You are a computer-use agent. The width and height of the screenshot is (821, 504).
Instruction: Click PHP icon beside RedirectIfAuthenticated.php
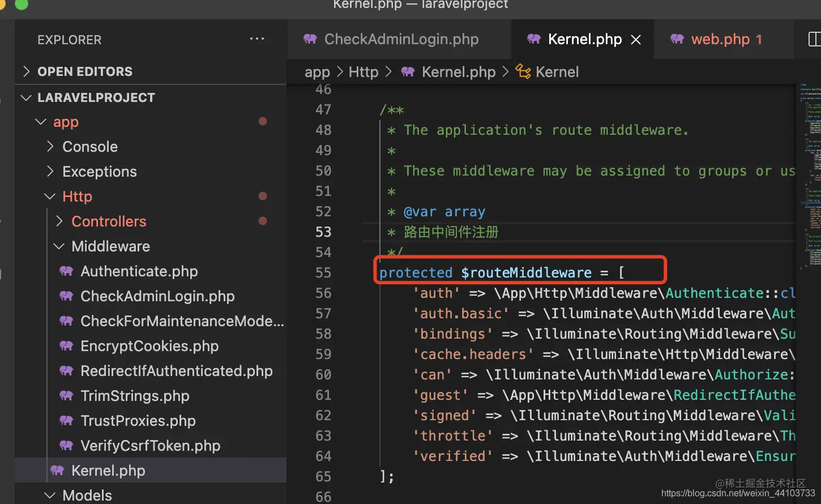pyautogui.click(x=66, y=371)
